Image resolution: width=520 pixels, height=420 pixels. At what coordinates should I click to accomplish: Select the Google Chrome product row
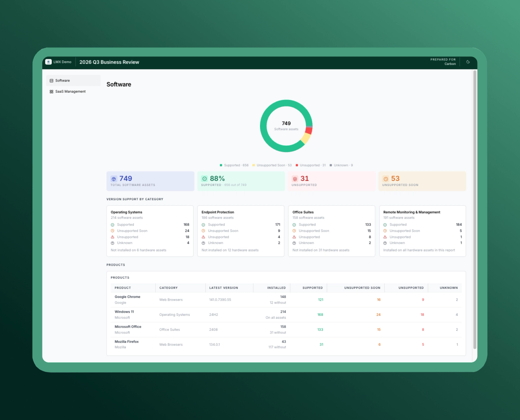click(286, 300)
